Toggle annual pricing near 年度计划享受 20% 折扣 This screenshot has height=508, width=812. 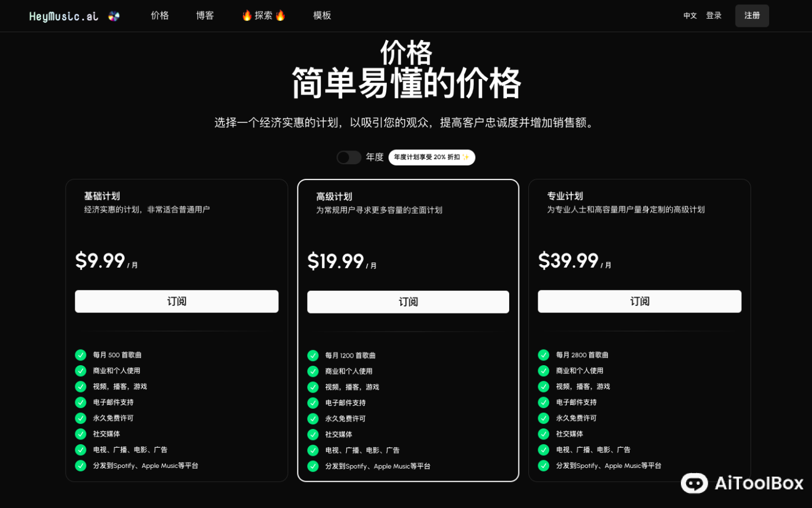(x=348, y=157)
